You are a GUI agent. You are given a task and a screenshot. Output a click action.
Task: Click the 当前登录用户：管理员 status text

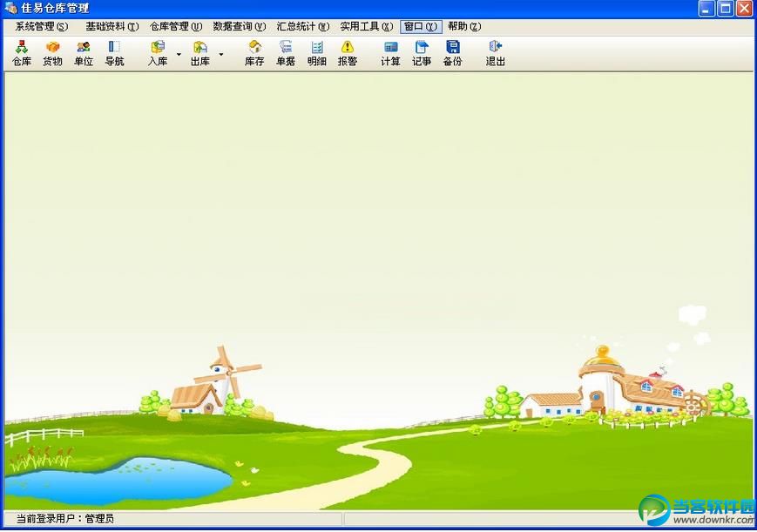pos(65,519)
